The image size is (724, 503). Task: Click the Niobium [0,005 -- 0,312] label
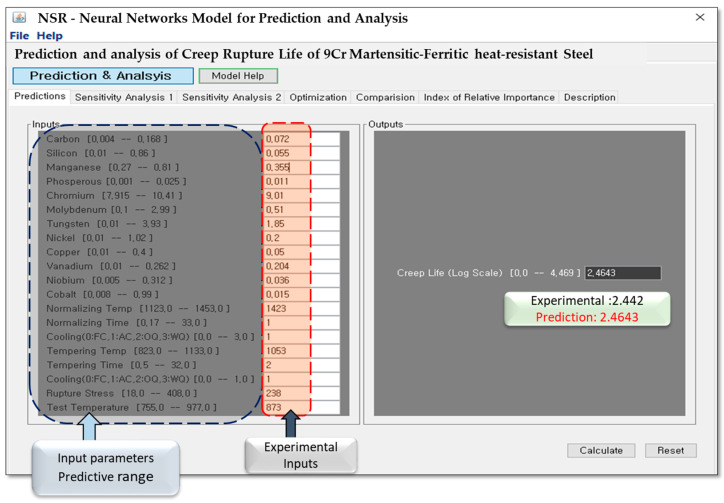(x=109, y=280)
